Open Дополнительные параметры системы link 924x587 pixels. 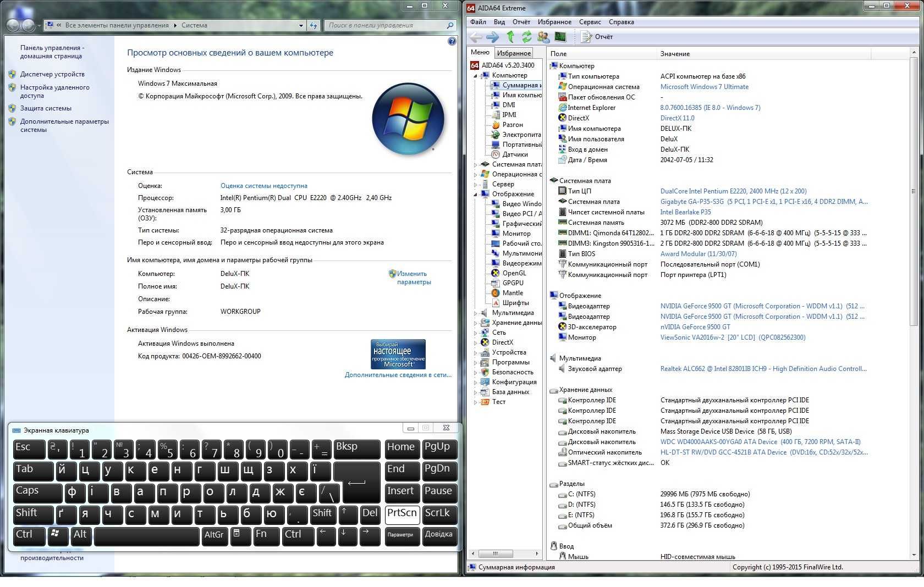tap(64, 126)
